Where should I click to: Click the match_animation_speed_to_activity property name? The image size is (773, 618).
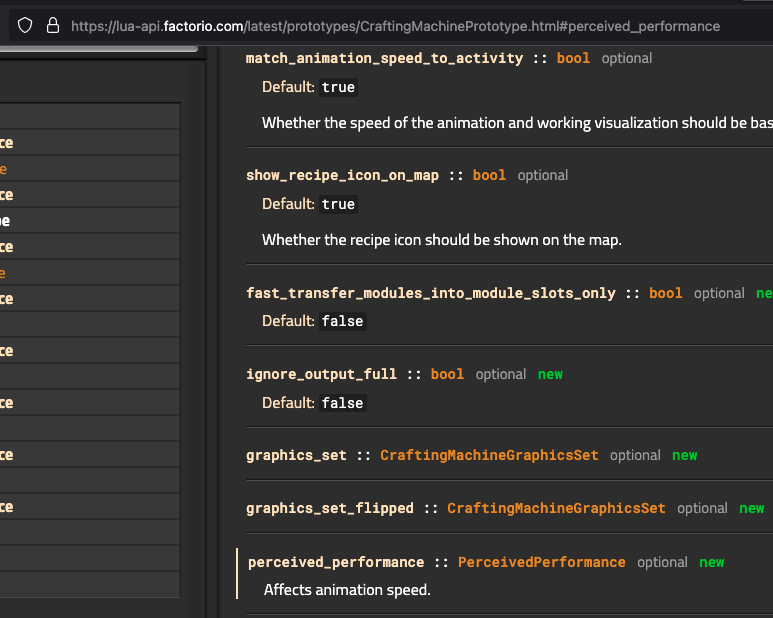point(384,58)
